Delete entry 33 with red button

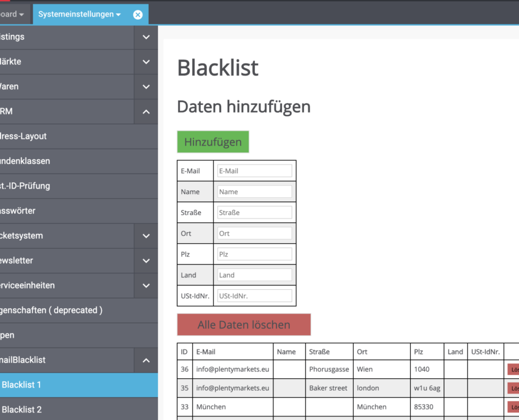(513, 407)
